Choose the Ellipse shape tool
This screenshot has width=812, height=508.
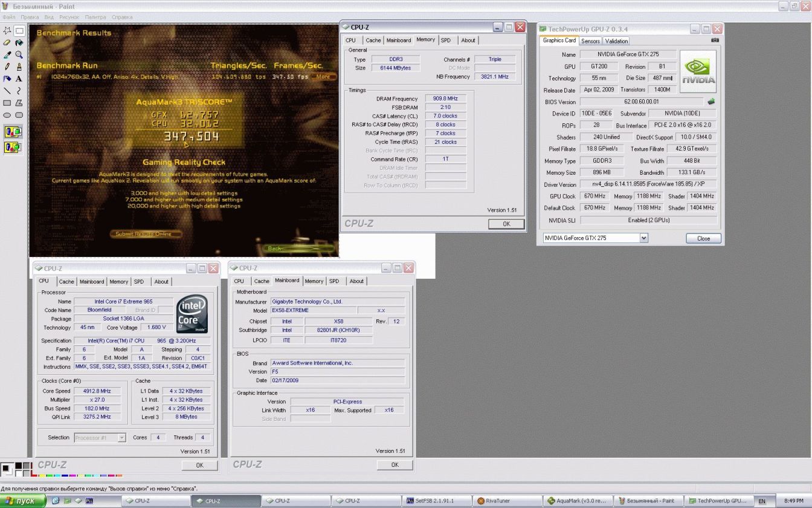[7, 115]
